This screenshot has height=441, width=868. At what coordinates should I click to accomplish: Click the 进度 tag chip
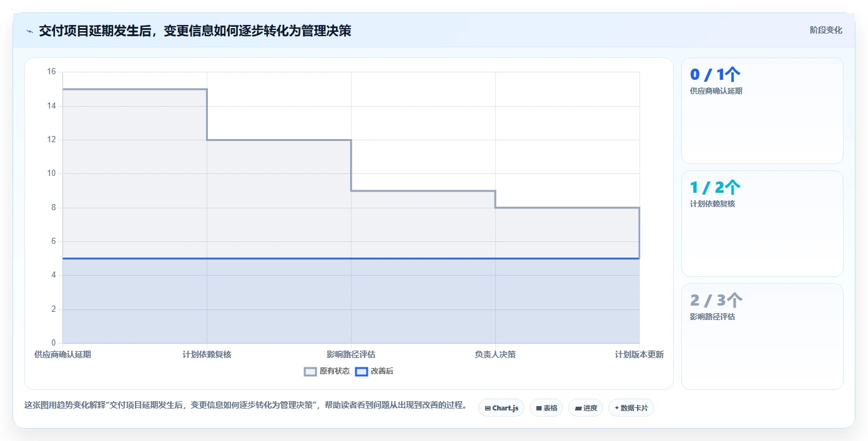[x=586, y=408]
